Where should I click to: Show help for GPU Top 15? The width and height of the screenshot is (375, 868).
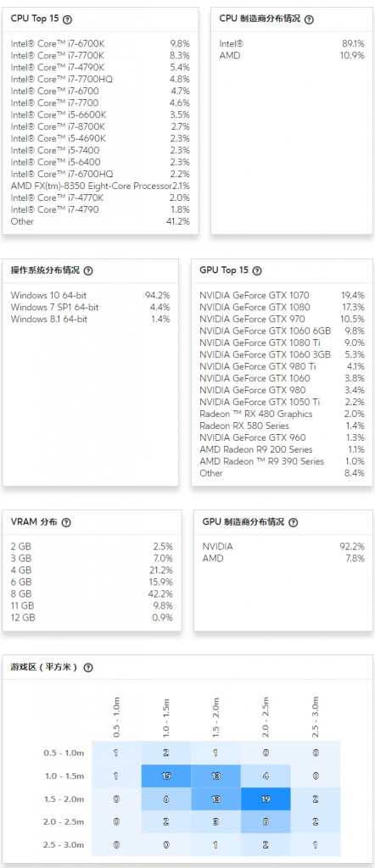click(x=256, y=271)
